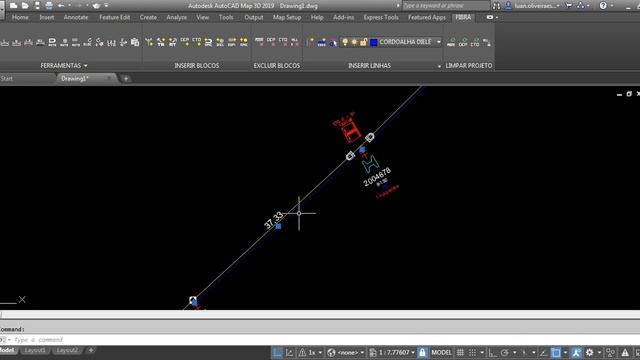The image size is (640, 360).
Task: Clear ALL in Limpar Projeto panel
Action: tap(487, 42)
